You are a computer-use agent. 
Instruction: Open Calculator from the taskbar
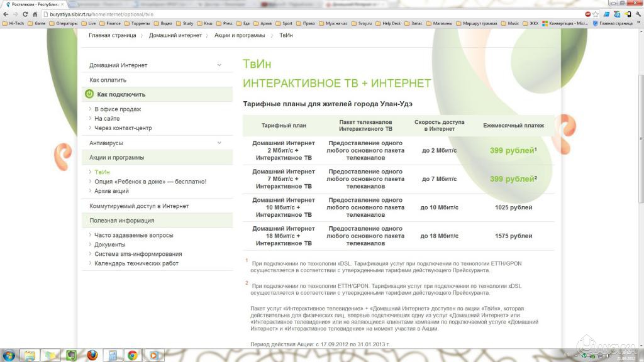(x=113, y=355)
